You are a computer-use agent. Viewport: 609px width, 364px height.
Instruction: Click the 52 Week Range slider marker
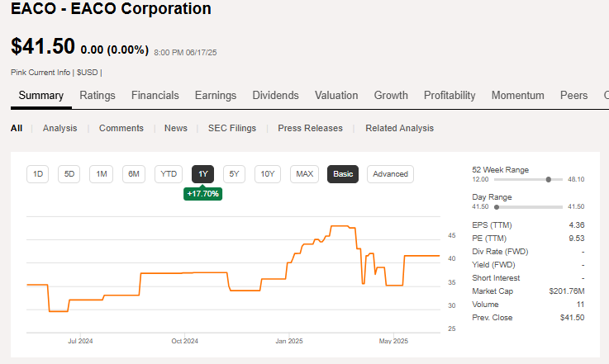tap(549, 179)
